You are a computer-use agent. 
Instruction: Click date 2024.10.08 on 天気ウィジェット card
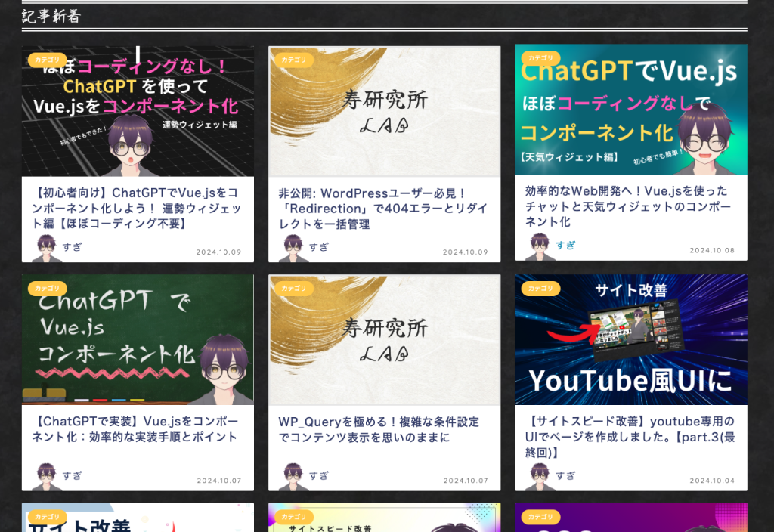712,250
